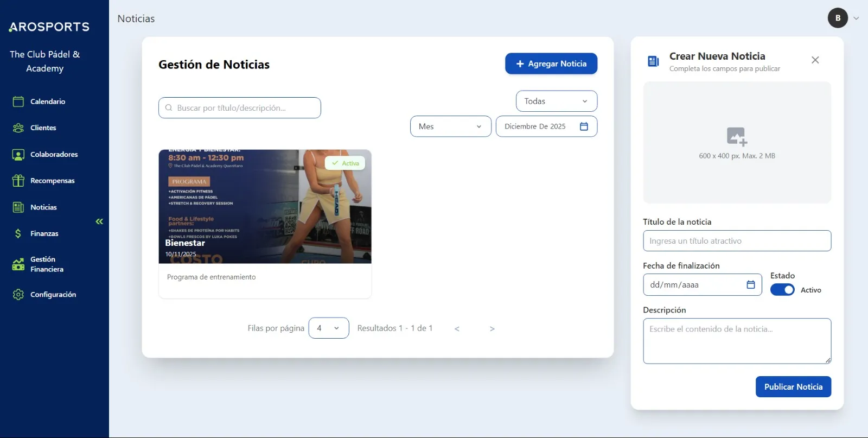Viewport: 868px width, 438px height.
Task: Toggle the Estado Activo switch
Action: 782,290
